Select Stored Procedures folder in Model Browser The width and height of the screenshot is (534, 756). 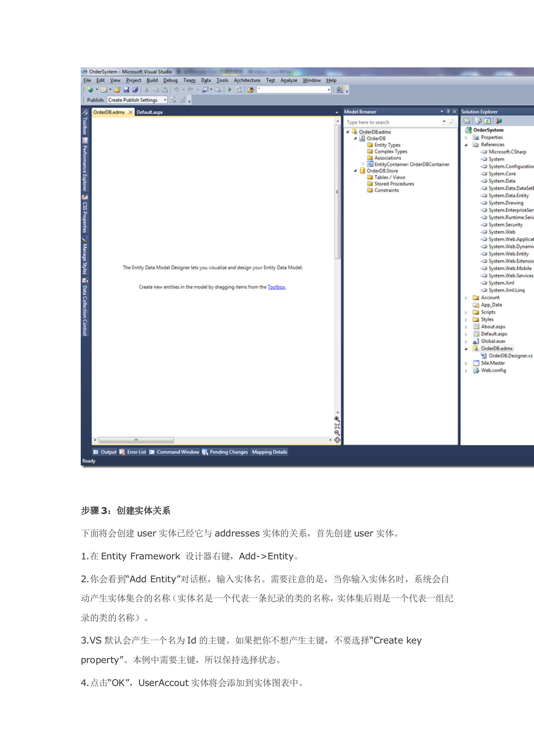391,184
